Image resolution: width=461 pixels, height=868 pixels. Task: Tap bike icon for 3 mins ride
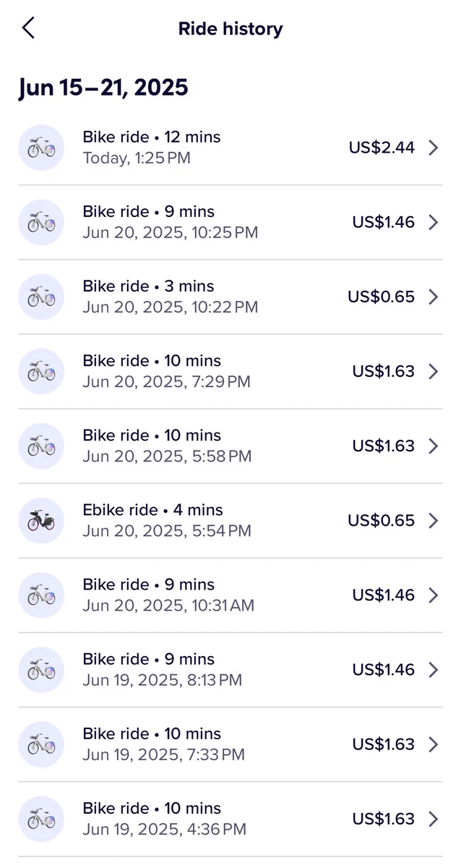[41, 297]
